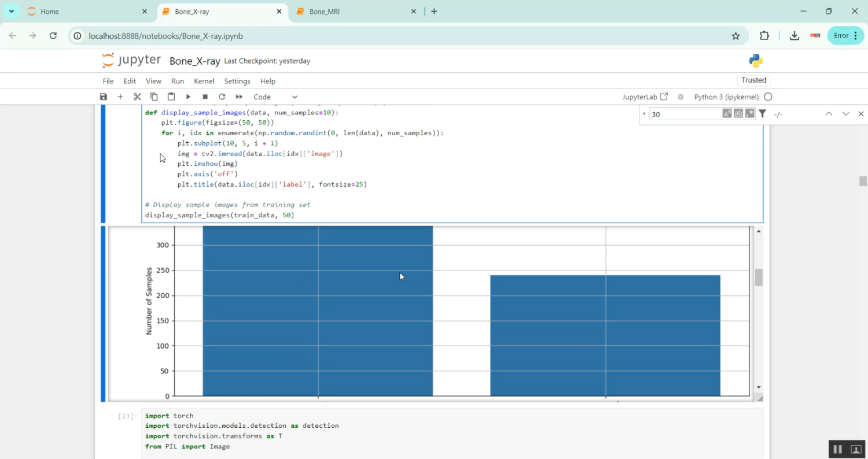Image resolution: width=868 pixels, height=459 pixels.
Task: Toggle Match Whole Word in the search bar
Action: pos(738,114)
